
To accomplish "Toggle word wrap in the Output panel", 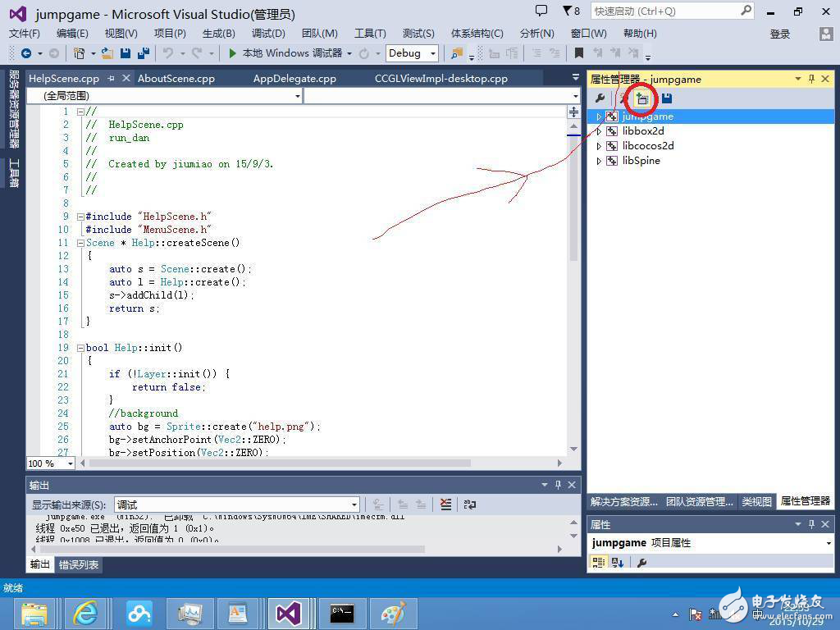I will (470, 505).
